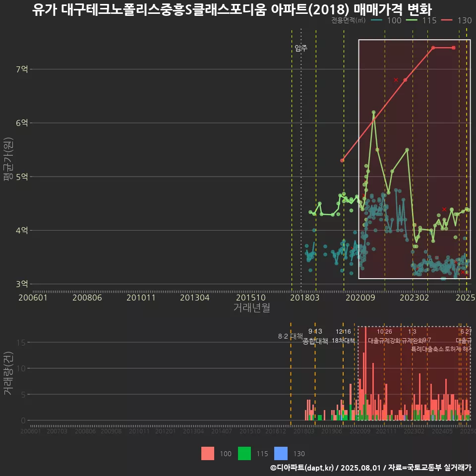The image size is (476, 476).
Task: Click the 7억 y-axis label
Action: click(x=22, y=69)
